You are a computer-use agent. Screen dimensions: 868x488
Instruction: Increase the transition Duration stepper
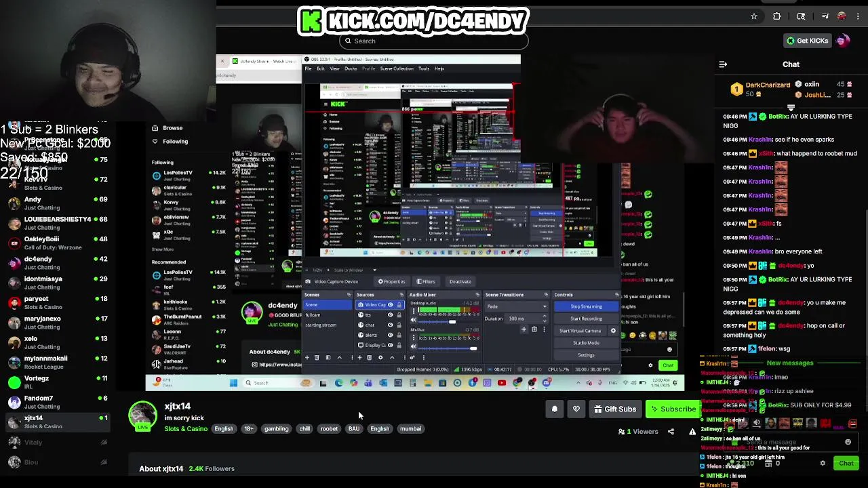(x=545, y=317)
